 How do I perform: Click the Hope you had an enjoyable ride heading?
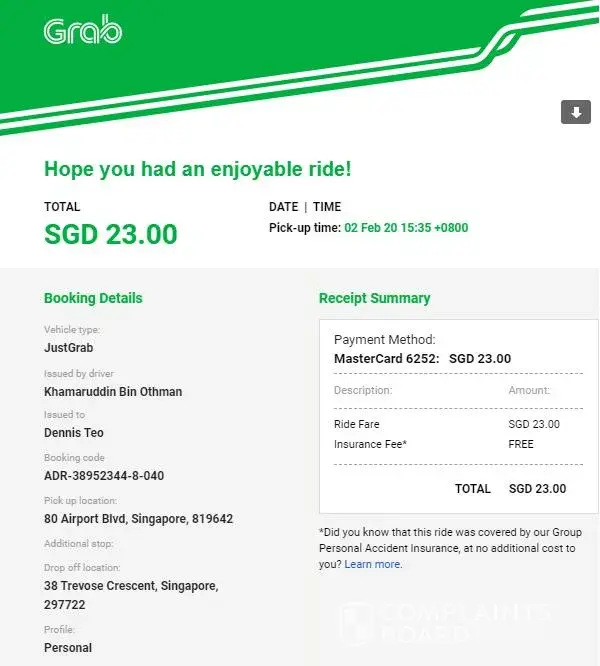point(197,169)
